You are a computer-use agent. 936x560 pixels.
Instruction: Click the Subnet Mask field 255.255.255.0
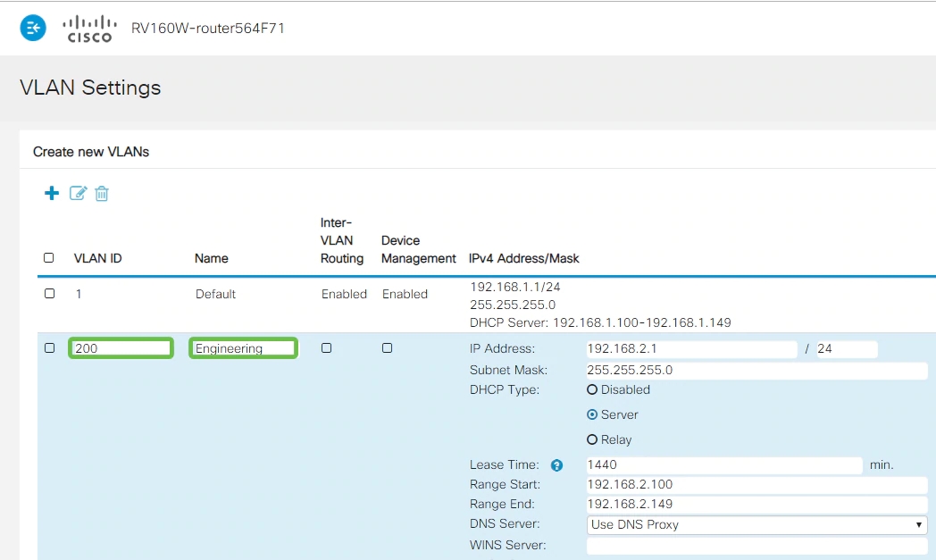pos(756,370)
